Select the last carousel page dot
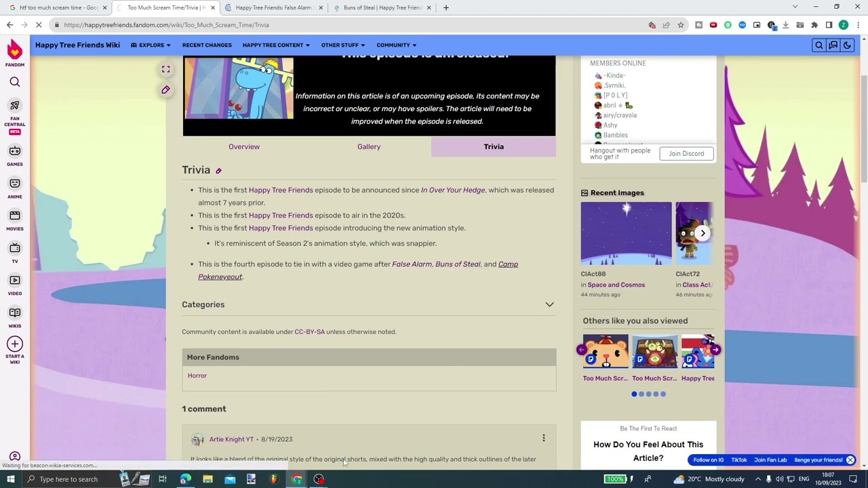The width and height of the screenshot is (868, 488). (x=663, y=394)
